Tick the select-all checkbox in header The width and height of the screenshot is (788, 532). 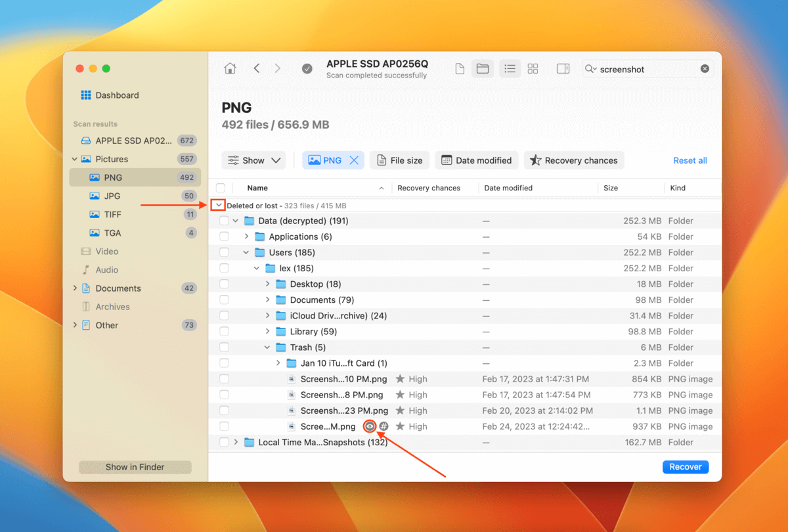coord(221,188)
